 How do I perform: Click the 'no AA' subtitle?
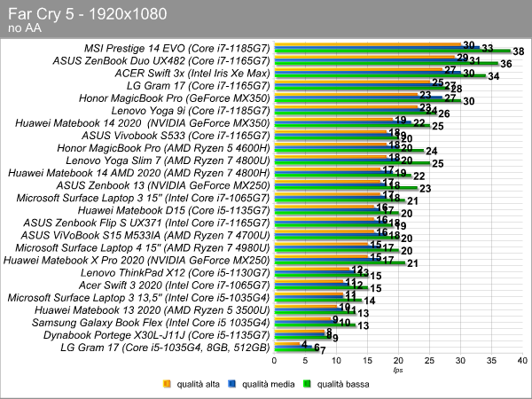(25, 28)
